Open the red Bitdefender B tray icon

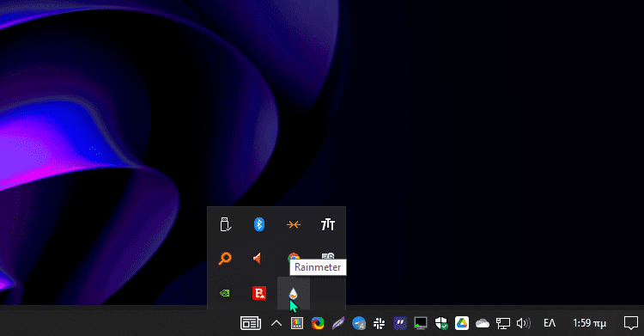pyautogui.click(x=259, y=293)
